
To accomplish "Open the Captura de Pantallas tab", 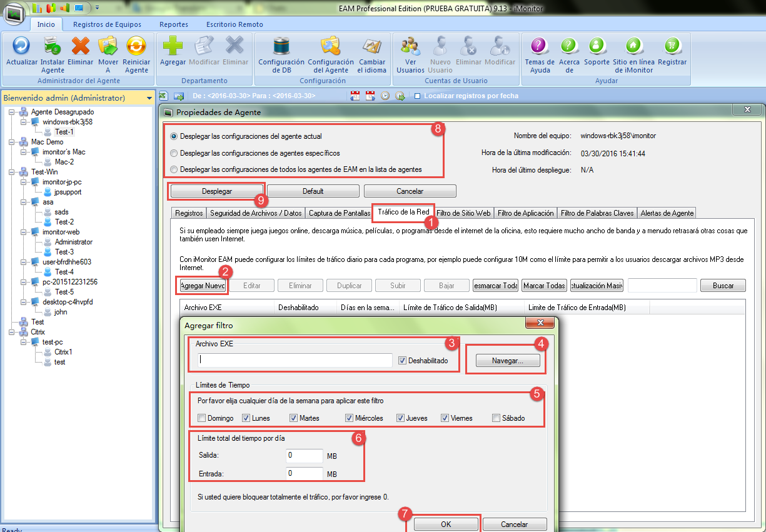I will (340, 213).
